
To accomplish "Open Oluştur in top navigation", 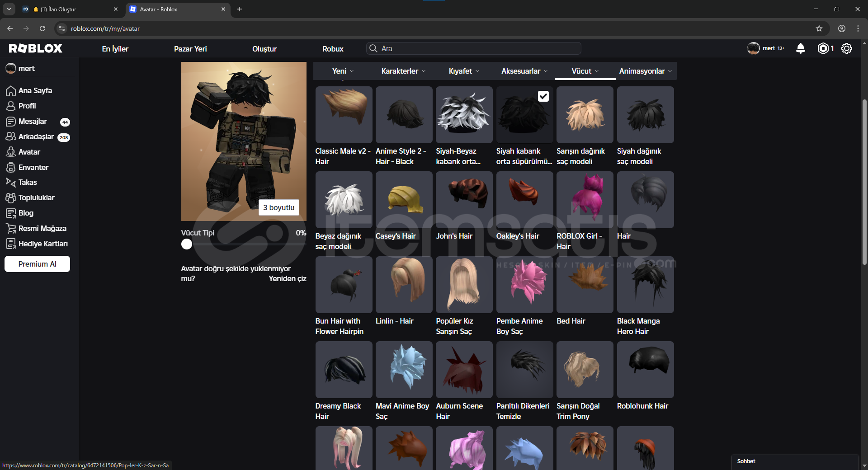I will click(x=264, y=49).
